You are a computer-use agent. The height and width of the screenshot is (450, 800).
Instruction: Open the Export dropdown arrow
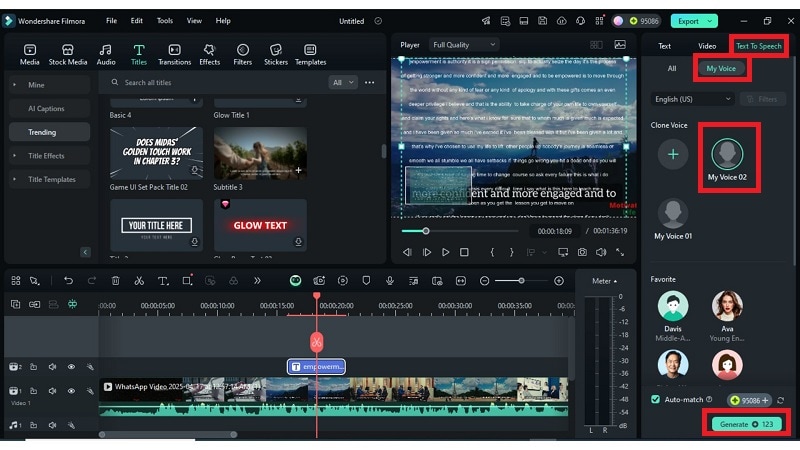710,21
